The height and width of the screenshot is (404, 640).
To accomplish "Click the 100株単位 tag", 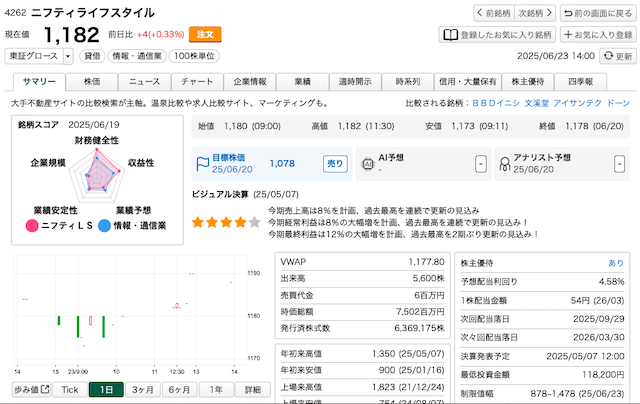I will (x=194, y=56).
